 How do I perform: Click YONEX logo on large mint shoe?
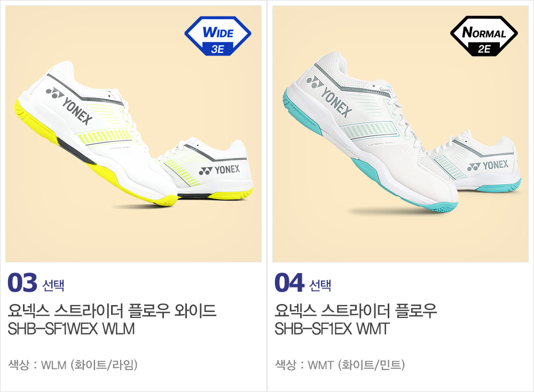(329, 97)
